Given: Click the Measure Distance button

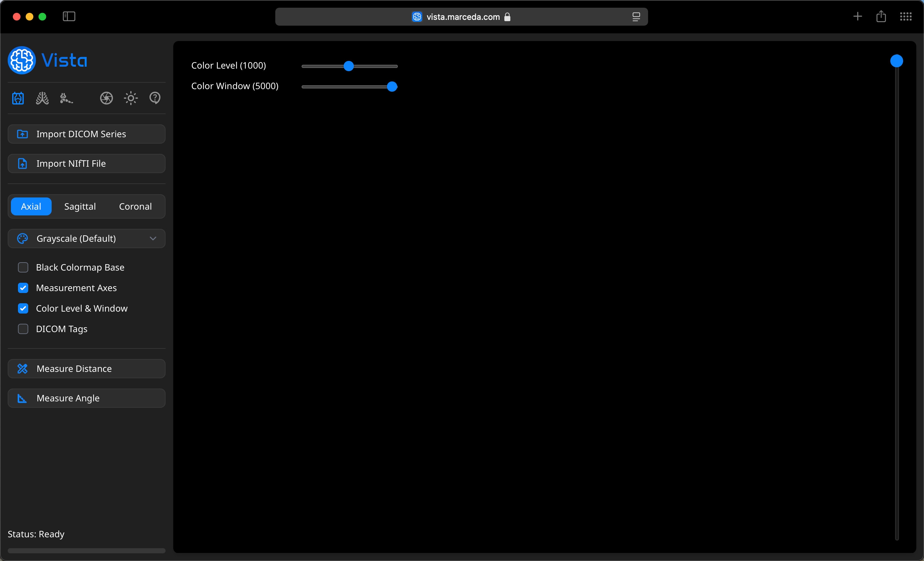Looking at the screenshot, I should pyautogui.click(x=87, y=368).
